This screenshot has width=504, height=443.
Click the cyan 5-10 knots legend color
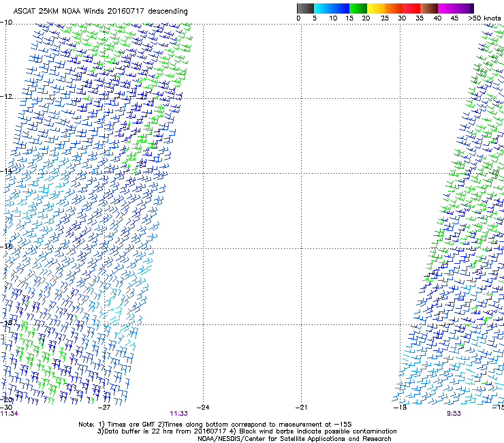(x=322, y=8)
